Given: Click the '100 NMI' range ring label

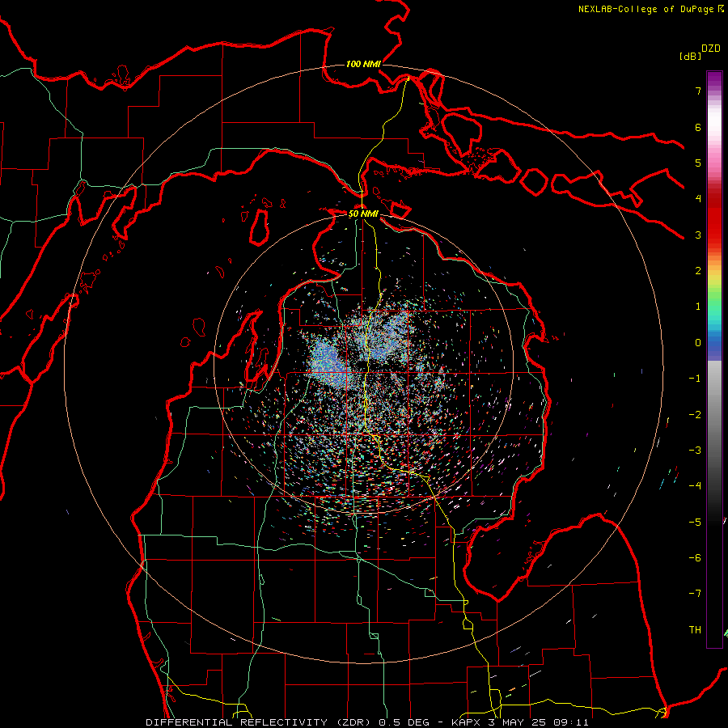Looking at the screenshot, I should point(363,64).
